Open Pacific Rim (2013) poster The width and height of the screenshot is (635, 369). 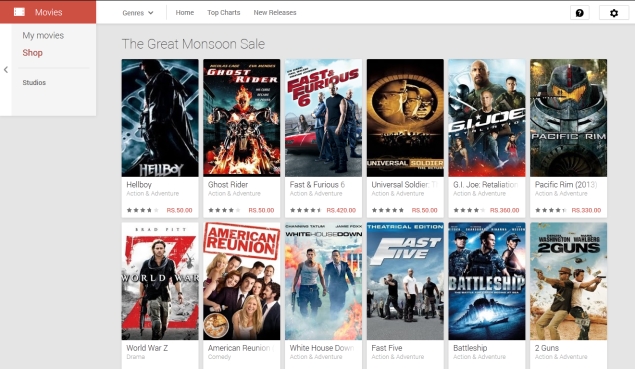coord(569,118)
